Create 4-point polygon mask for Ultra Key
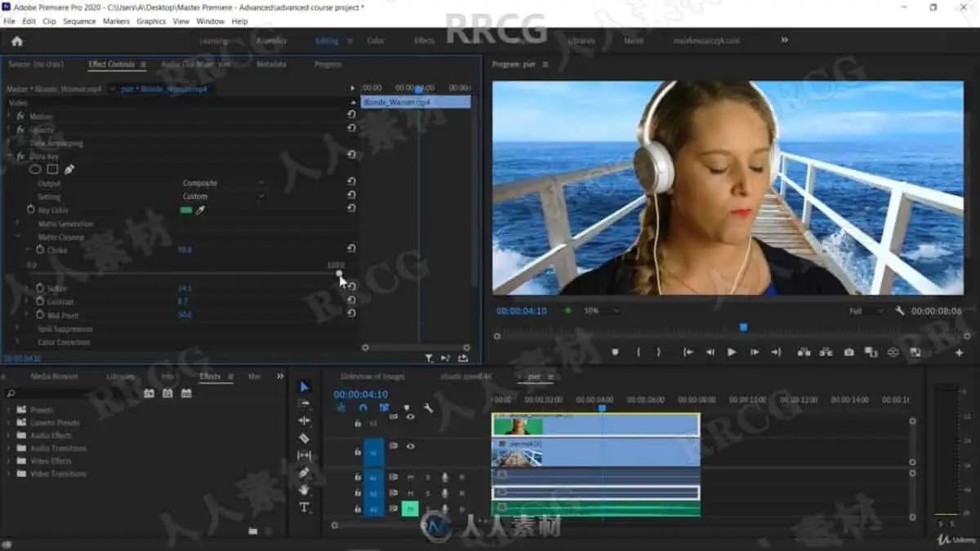Viewport: 980px width, 551px height. [x=52, y=170]
